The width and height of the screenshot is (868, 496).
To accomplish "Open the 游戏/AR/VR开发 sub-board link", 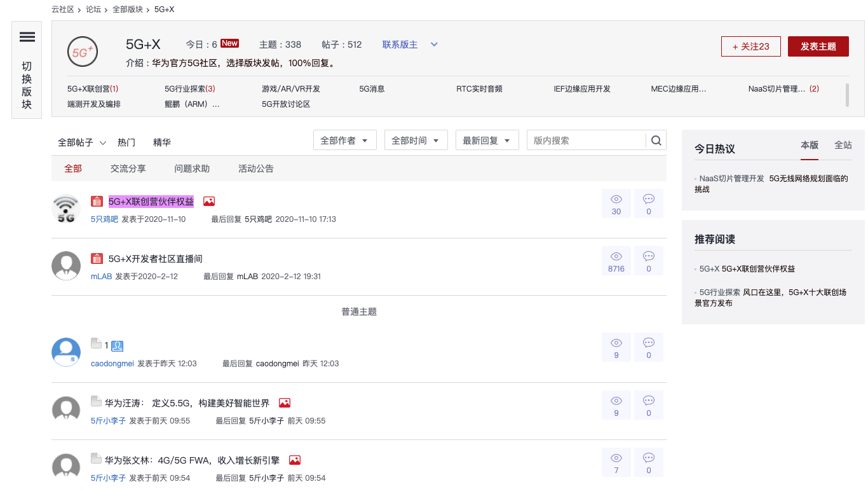I will point(291,89).
